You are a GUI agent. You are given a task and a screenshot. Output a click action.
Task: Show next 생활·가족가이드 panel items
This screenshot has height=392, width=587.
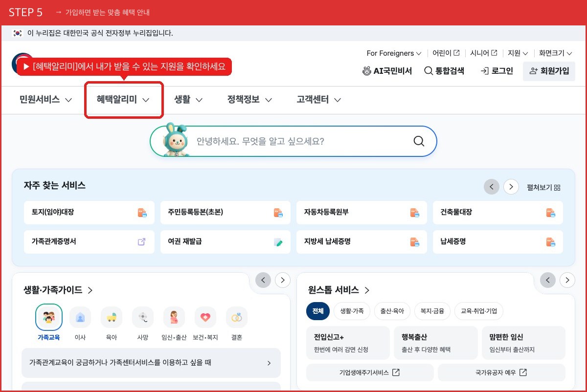(x=283, y=280)
